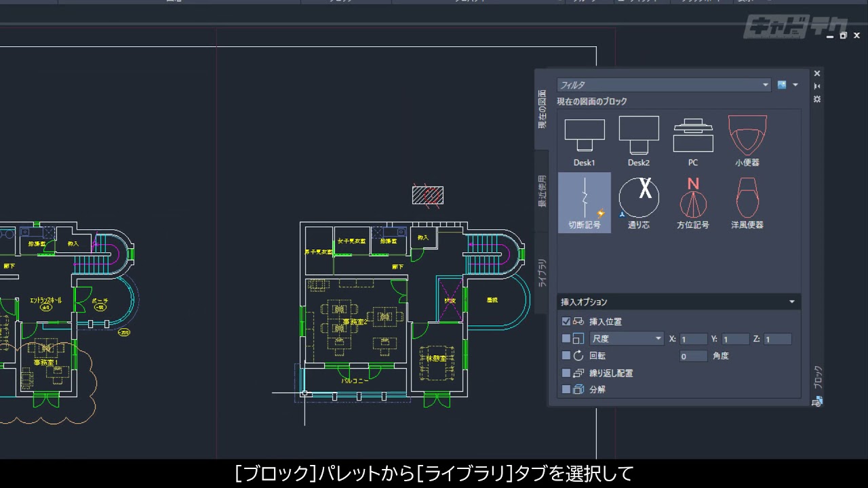
Task: Click the hatched rectangle block in drawing
Action: (428, 195)
